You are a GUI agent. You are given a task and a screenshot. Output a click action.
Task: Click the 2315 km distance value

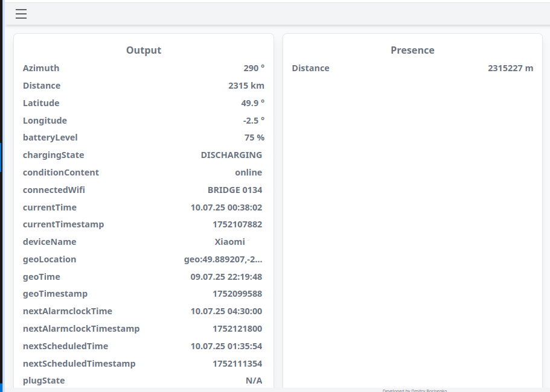(x=246, y=86)
